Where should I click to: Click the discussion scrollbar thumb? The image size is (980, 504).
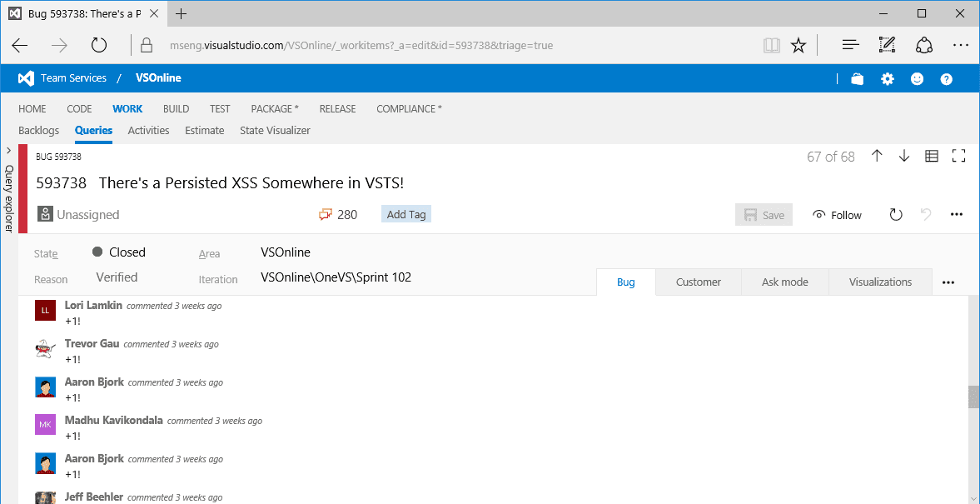click(973, 397)
